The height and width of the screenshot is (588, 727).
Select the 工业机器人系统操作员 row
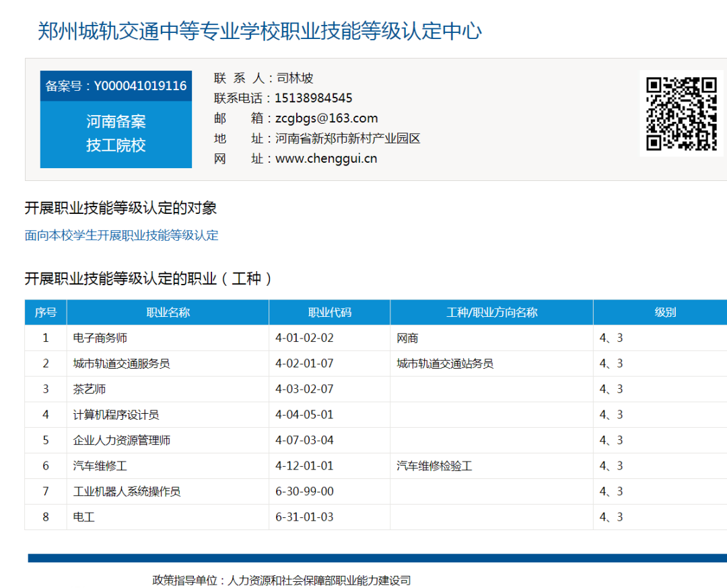(x=127, y=491)
